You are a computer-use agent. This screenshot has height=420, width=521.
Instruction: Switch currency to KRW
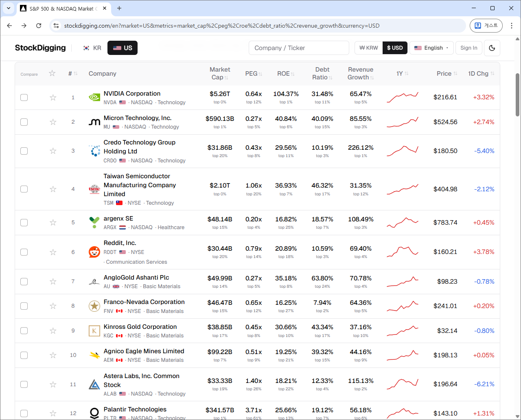coord(369,48)
